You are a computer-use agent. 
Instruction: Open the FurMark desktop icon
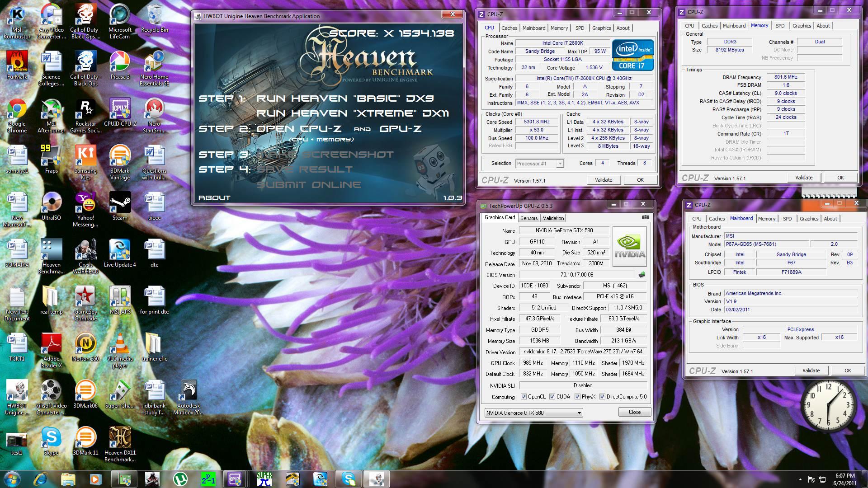pyautogui.click(x=17, y=66)
